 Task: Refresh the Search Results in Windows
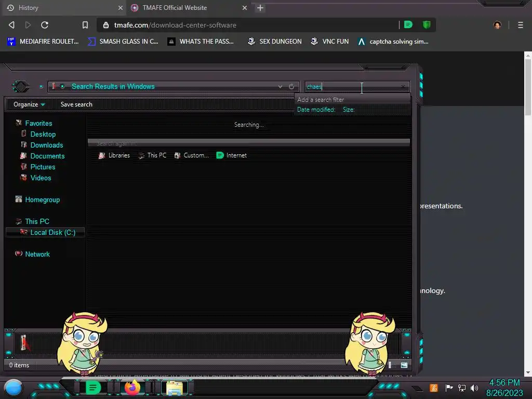(291, 87)
